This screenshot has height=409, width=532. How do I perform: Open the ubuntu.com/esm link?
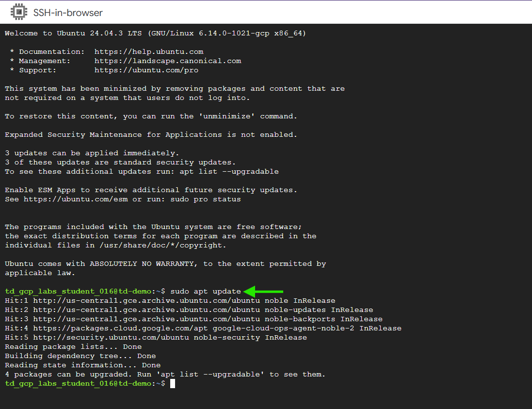(76, 199)
